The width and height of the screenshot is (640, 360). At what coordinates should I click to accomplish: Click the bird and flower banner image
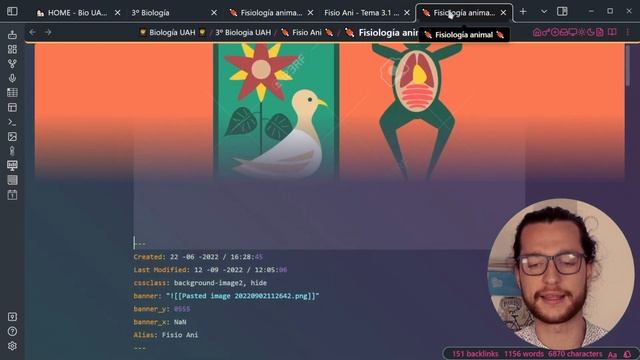276,111
